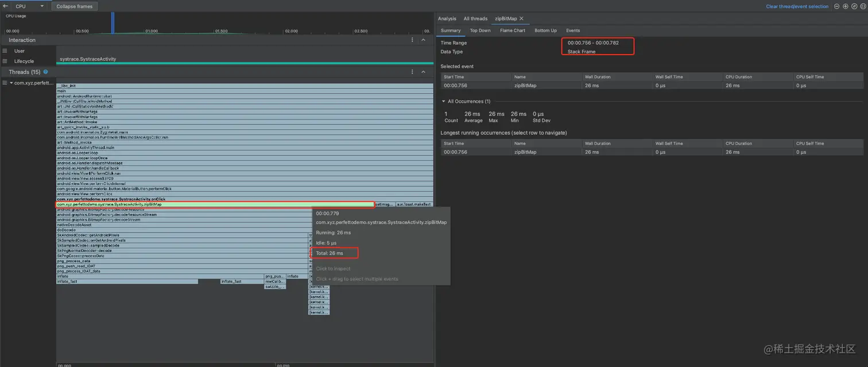This screenshot has width=868, height=367.
Task: Open the CPU profiler dropdown
Action: tap(29, 6)
